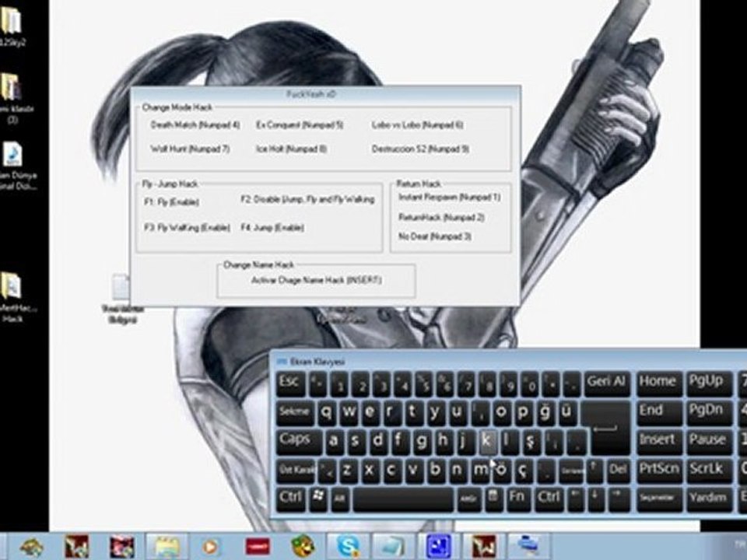This screenshot has width=747, height=560.
Task: Click the Geri Al backspace key
Action: [x=606, y=383]
